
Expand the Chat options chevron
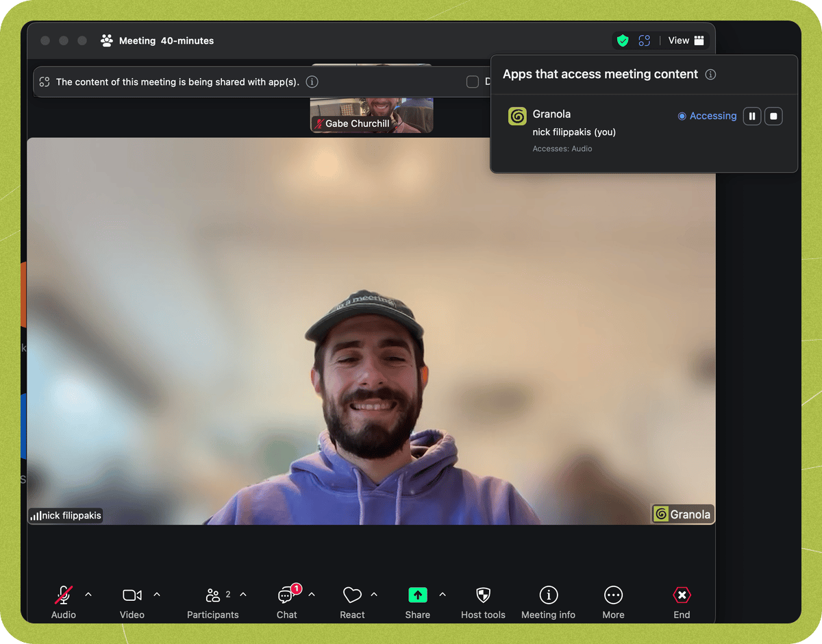point(312,595)
